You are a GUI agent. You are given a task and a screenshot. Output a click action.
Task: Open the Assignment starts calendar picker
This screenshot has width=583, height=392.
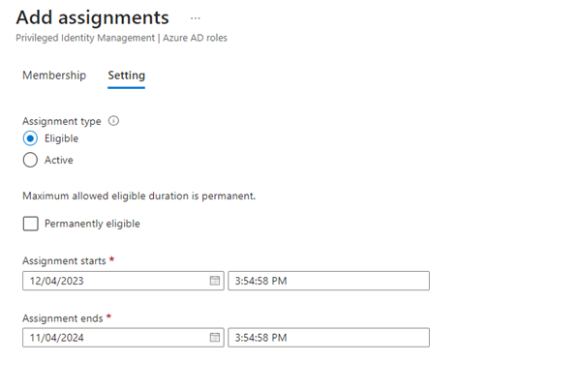[215, 281]
